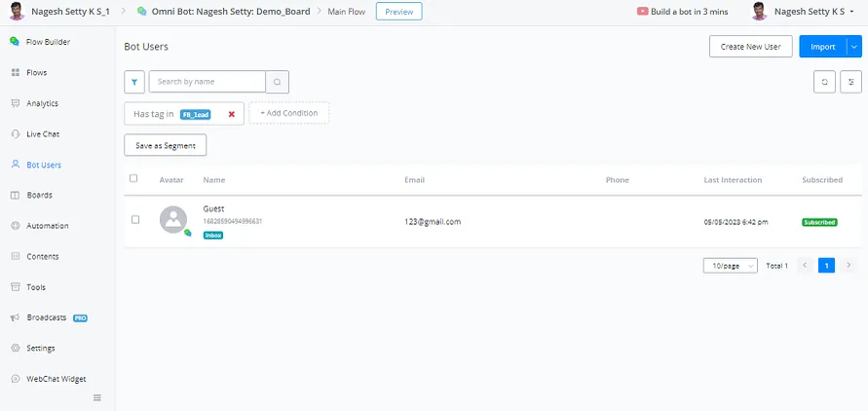The width and height of the screenshot is (868, 411).
Task: Open column settings icon at right
Action: (x=850, y=82)
